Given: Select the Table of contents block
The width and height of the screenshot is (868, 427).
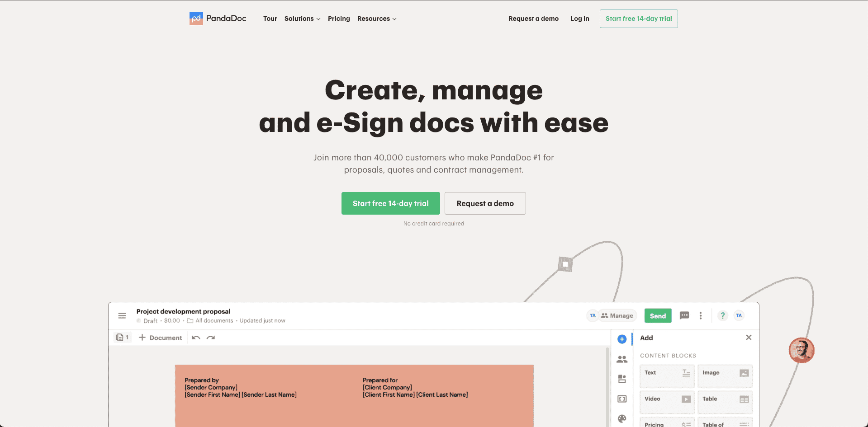Looking at the screenshot, I should pos(725,422).
